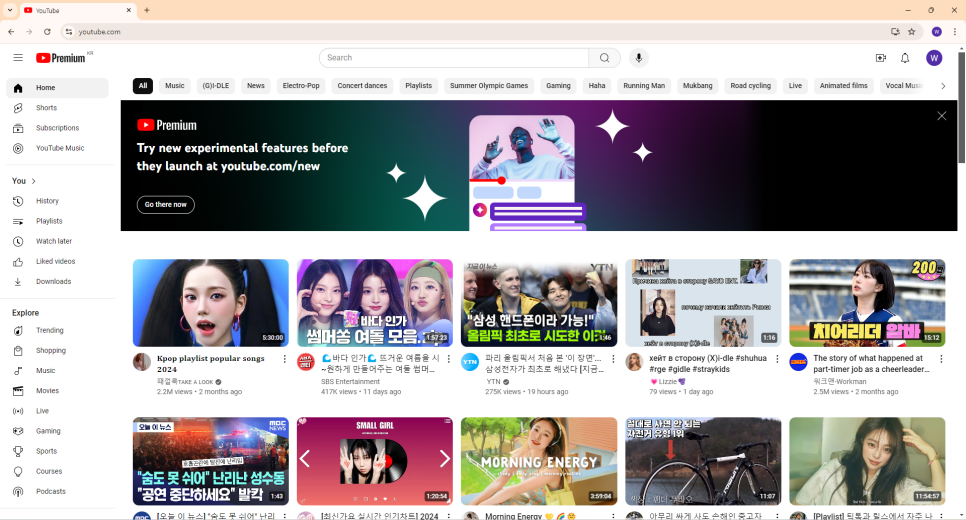Open Downloads in sidebar
The height and width of the screenshot is (520, 966).
(x=57, y=282)
